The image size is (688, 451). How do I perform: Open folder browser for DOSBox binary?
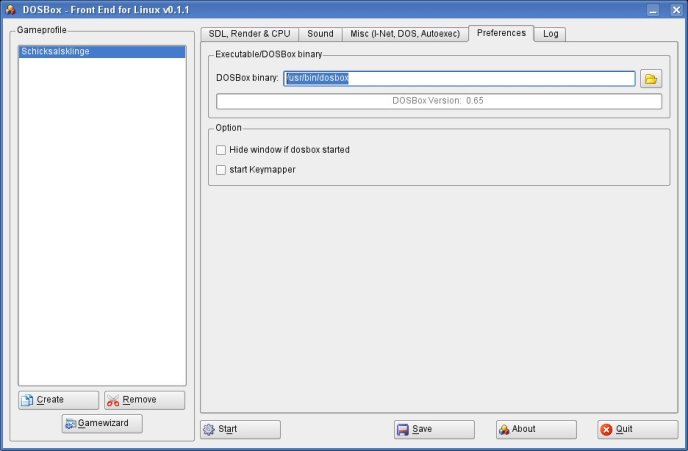[x=651, y=79]
